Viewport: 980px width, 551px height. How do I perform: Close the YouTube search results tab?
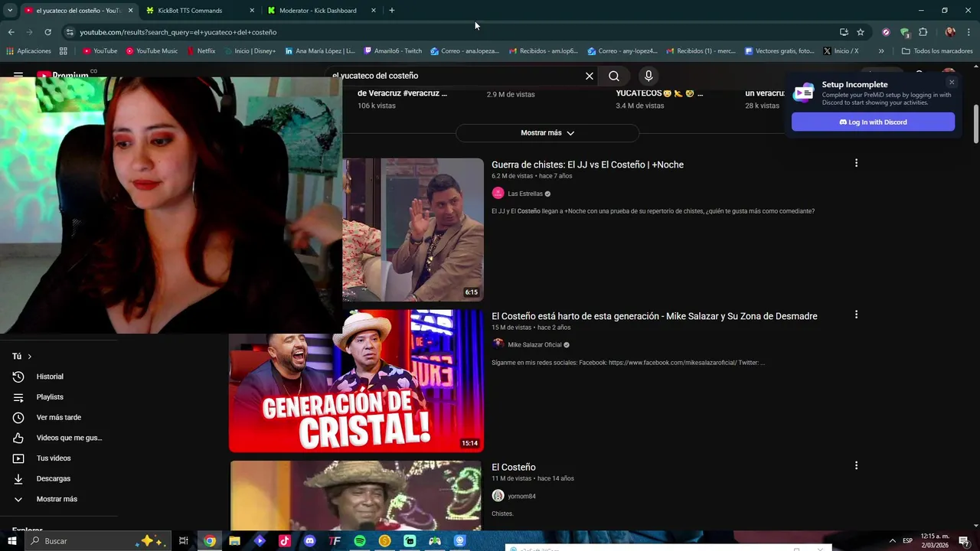click(130, 11)
